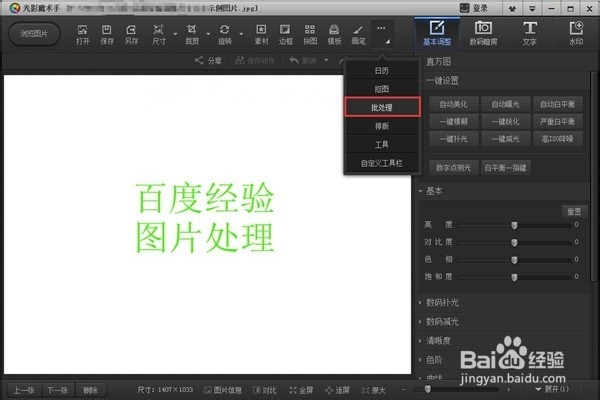Collapse the 一键设置 section header
Image resolution: width=600 pixels, height=400 pixels.
(x=442, y=81)
